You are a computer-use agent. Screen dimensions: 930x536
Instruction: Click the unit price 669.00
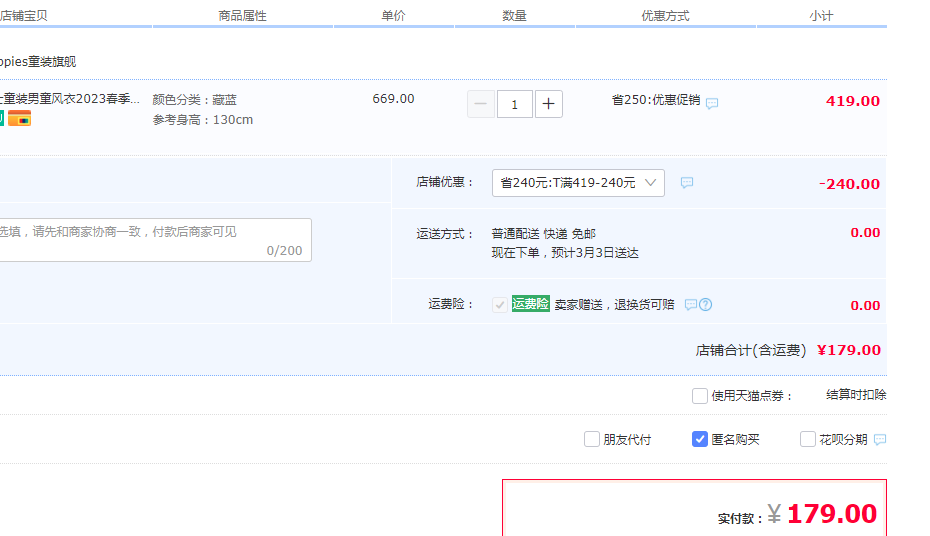pos(393,99)
